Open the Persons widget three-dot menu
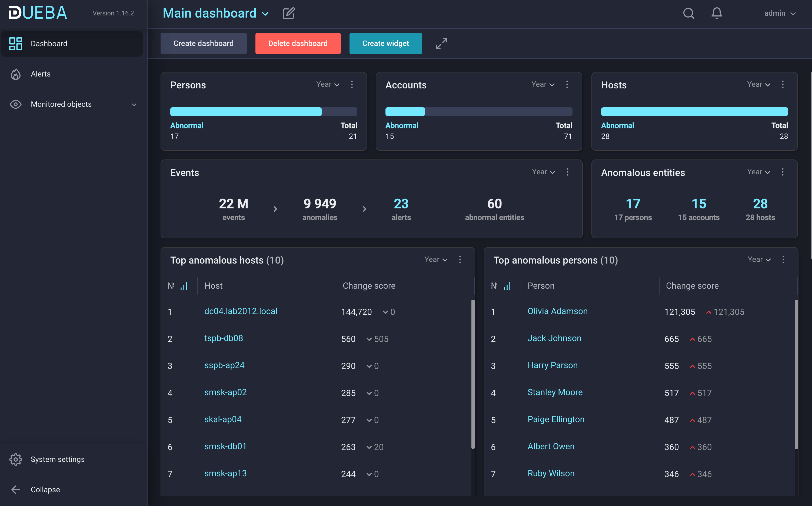 (352, 84)
